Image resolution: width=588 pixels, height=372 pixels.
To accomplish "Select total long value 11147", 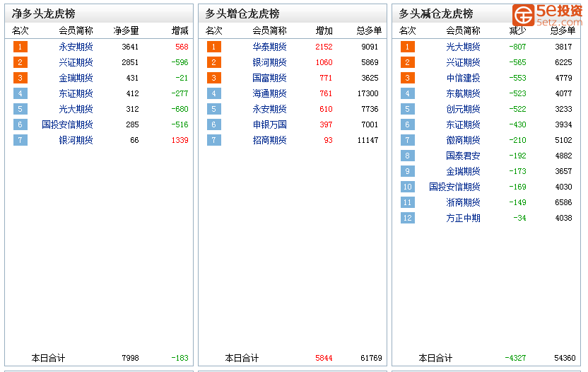I will (x=368, y=141).
